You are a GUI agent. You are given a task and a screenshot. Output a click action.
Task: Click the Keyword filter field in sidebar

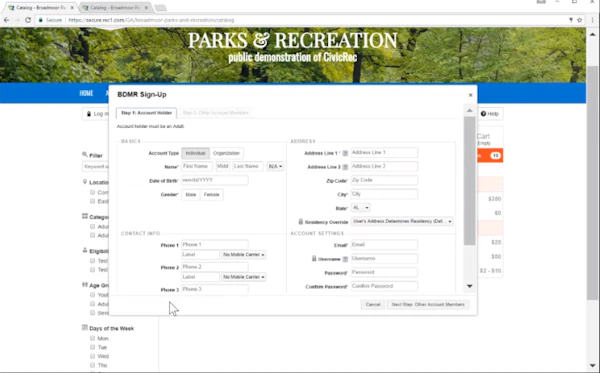coord(96,166)
